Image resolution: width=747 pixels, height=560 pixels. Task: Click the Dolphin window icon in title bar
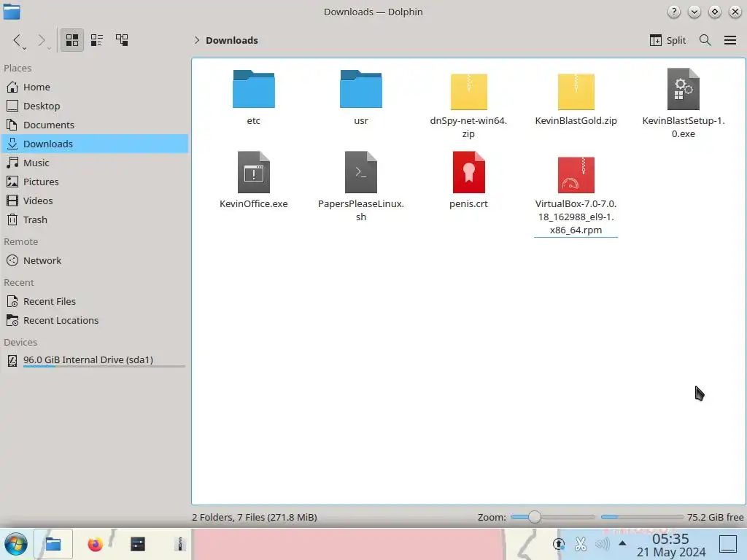click(x=12, y=12)
